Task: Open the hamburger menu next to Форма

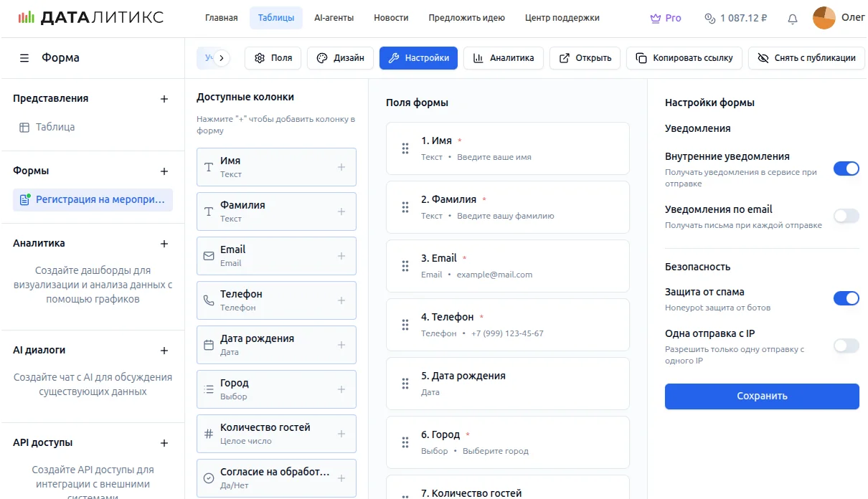Action: coord(24,58)
